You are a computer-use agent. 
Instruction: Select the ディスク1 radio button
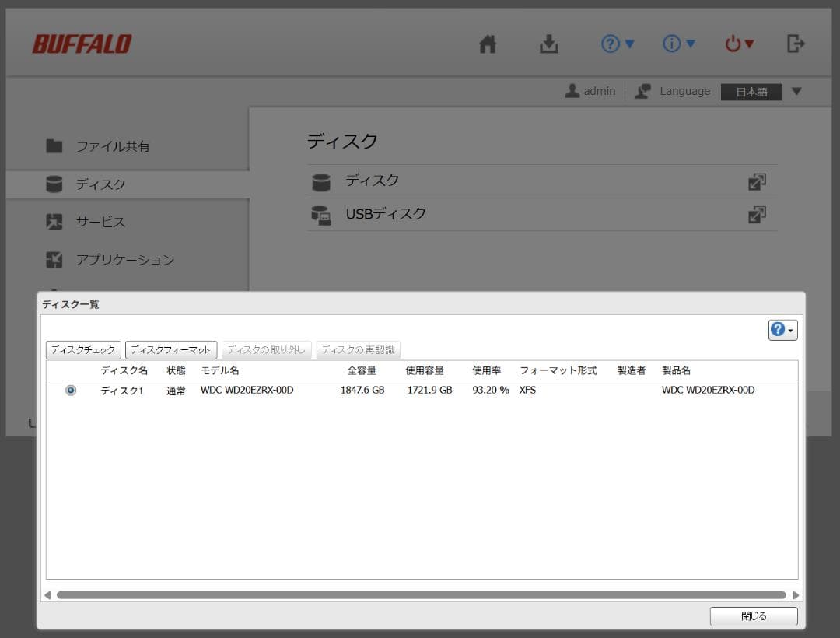click(x=70, y=390)
